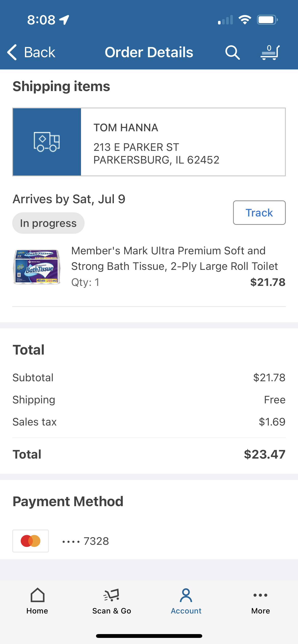Viewport: 298px width, 644px height.
Task: Tap the back chevron arrow
Action: point(12,52)
